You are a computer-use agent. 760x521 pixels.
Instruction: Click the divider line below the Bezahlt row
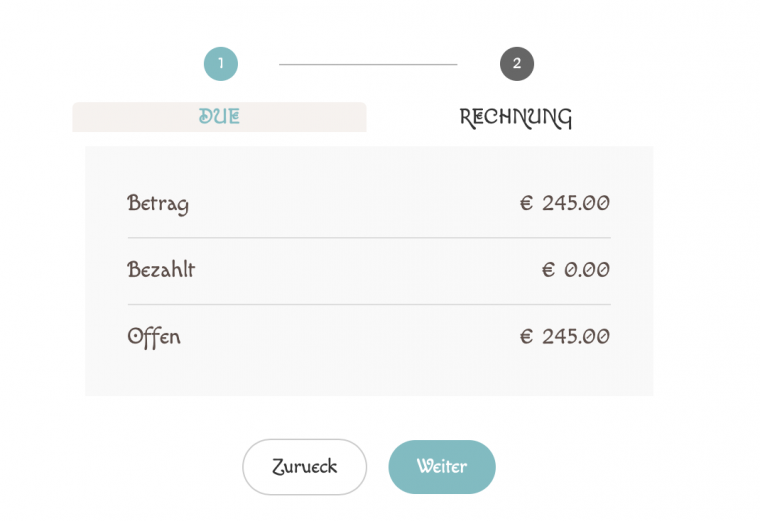click(369, 304)
